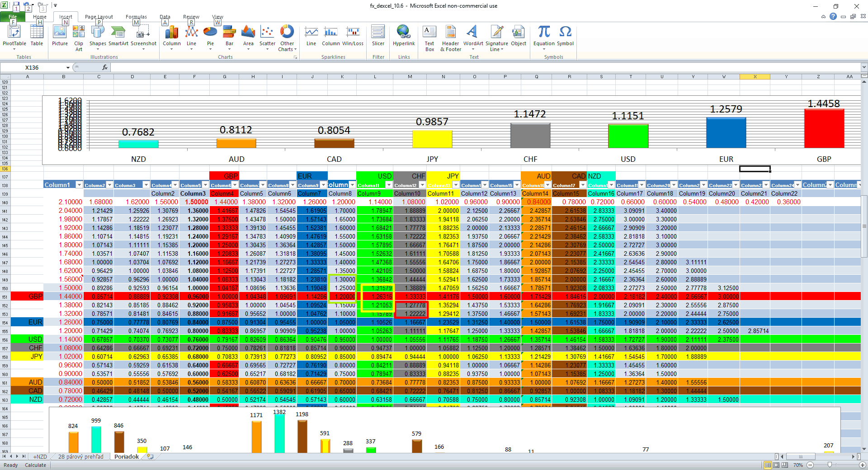Viewport: 868px width, 470px height.
Task: Insert a Pie chart
Action: tap(210, 38)
